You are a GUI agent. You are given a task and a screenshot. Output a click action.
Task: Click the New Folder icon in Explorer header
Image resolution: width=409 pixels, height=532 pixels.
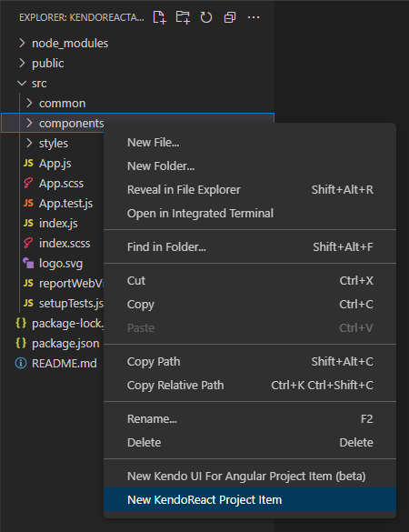click(183, 17)
